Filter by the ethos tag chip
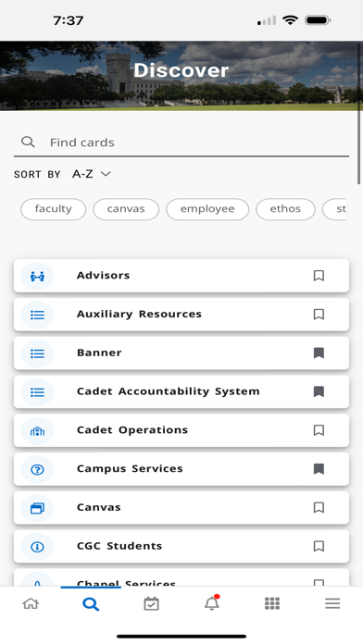Image resolution: width=363 pixels, height=644 pixels. (286, 209)
